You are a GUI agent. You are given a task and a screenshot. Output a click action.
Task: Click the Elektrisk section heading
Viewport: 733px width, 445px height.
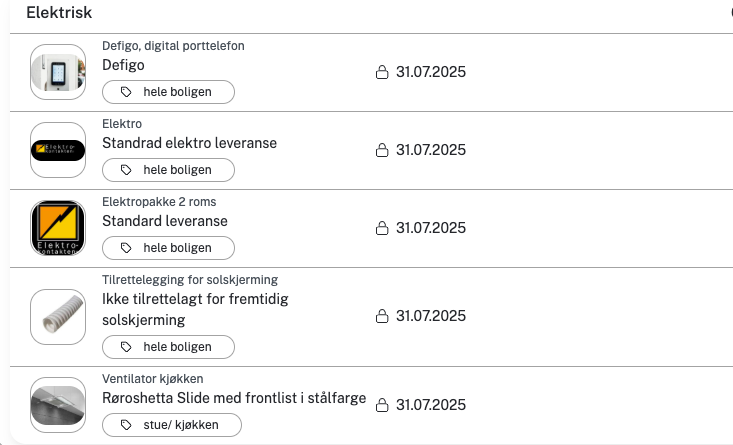pyautogui.click(x=59, y=13)
